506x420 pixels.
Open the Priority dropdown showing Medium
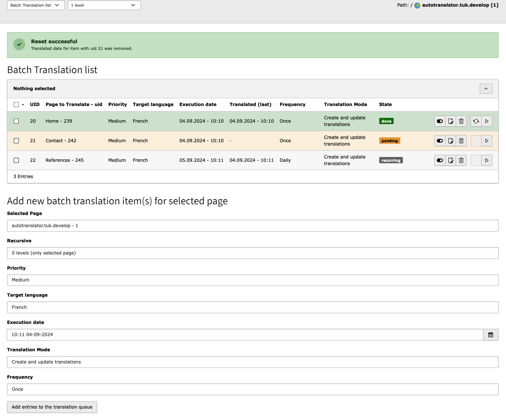click(253, 280)
